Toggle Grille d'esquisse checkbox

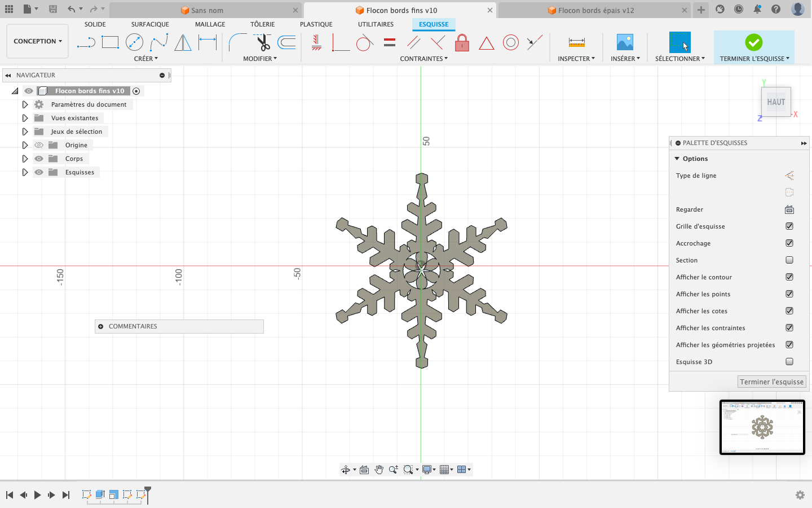(789, 226)
